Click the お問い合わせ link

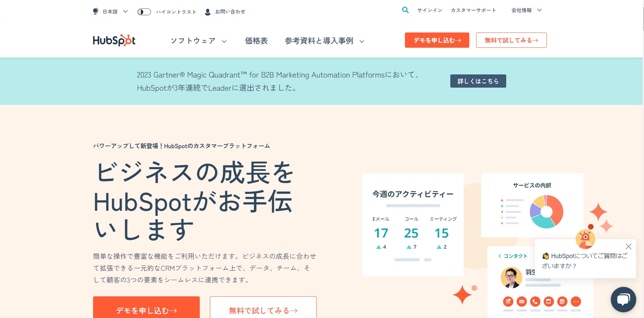(x=230, y=12)
